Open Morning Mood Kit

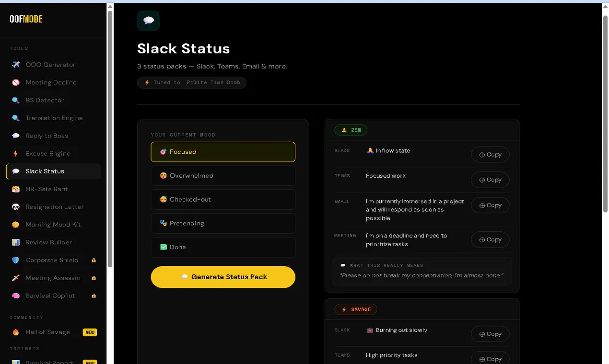(x=53, y=224)
